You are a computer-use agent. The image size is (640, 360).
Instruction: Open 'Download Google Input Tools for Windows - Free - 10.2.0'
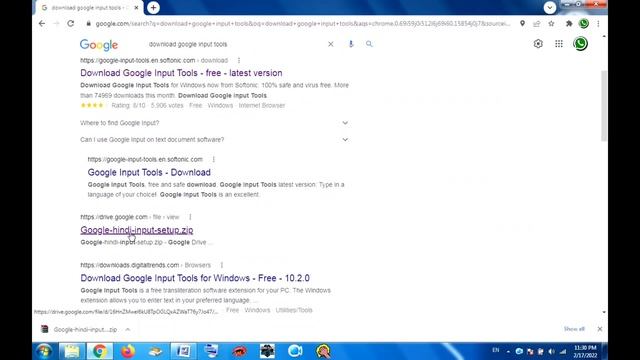click(195, 278)
